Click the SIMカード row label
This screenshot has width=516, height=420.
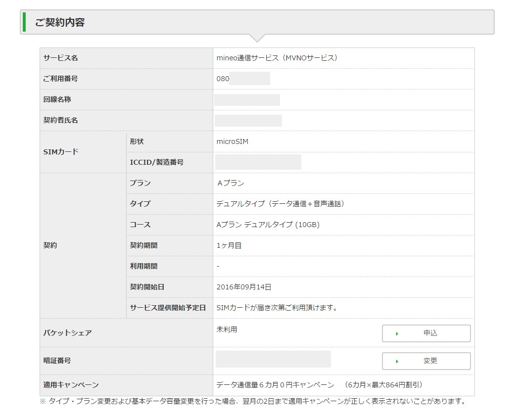(x=61, y=152)
